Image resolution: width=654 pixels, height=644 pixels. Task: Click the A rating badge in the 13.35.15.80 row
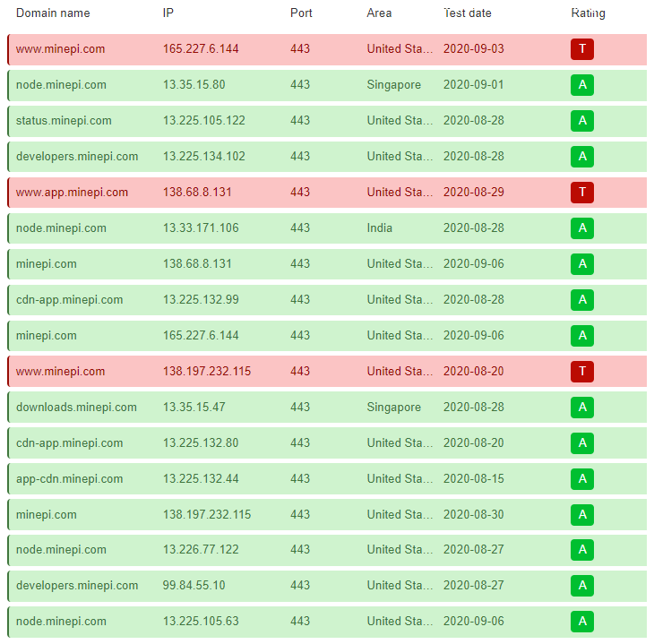click(x=581, y=85)
